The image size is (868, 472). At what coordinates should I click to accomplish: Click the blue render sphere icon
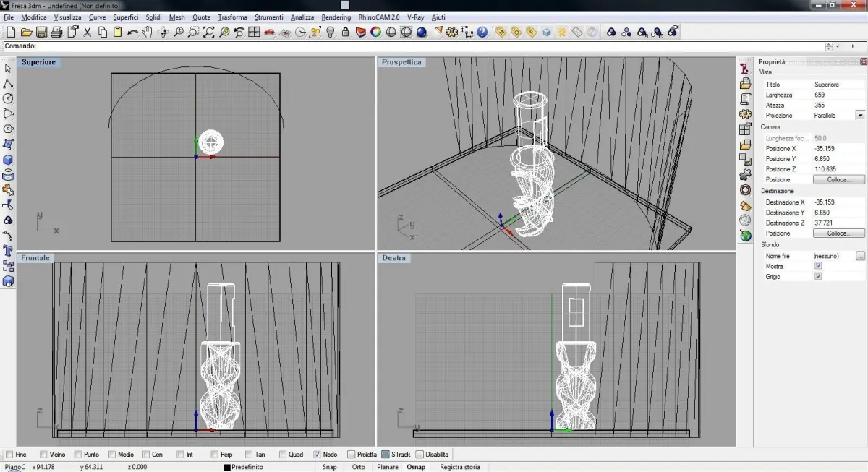(421, 32)
